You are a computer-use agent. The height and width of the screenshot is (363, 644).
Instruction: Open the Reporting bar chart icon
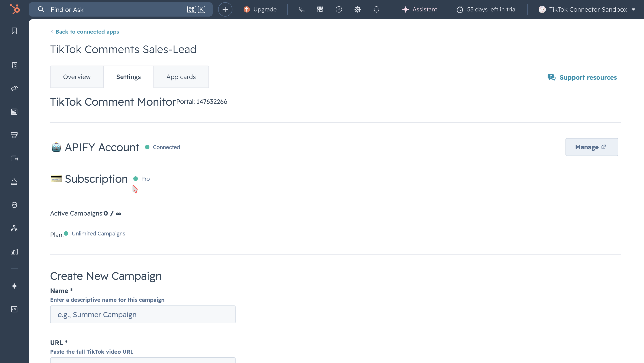(x=14, y=252)
